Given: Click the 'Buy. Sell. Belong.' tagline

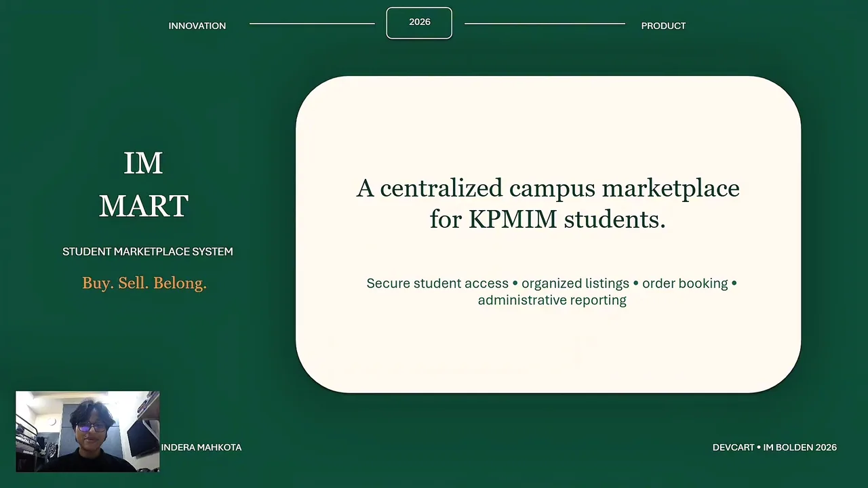Looking at the screenshot, I should point(144,283).
